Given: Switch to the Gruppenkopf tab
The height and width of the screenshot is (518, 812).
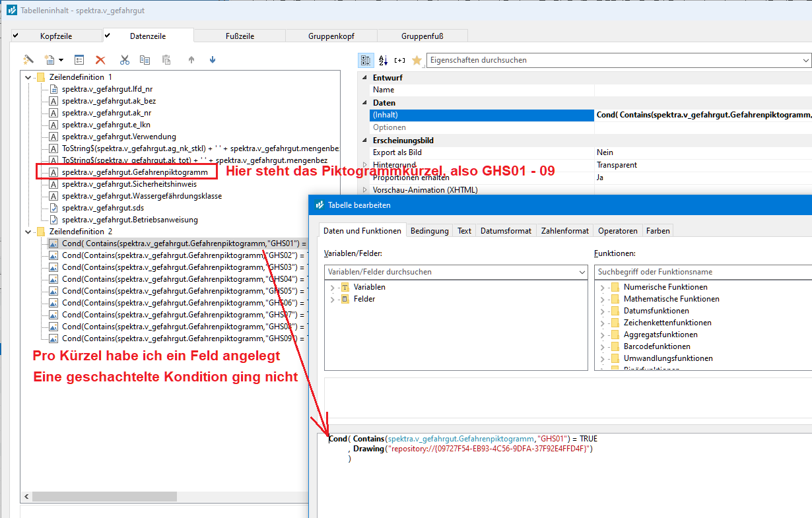Looking at the screenshot, I should 330,36.
